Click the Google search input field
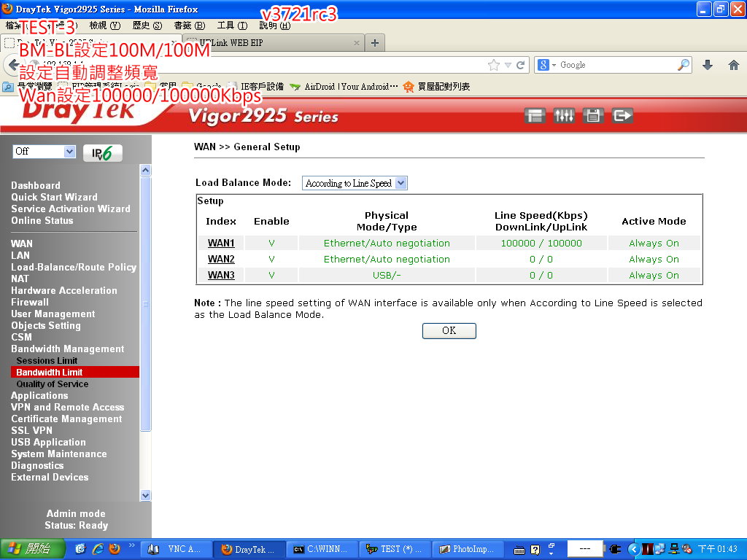Image resolution: width=747 pixels, height=560 pixels. (617, 65)
